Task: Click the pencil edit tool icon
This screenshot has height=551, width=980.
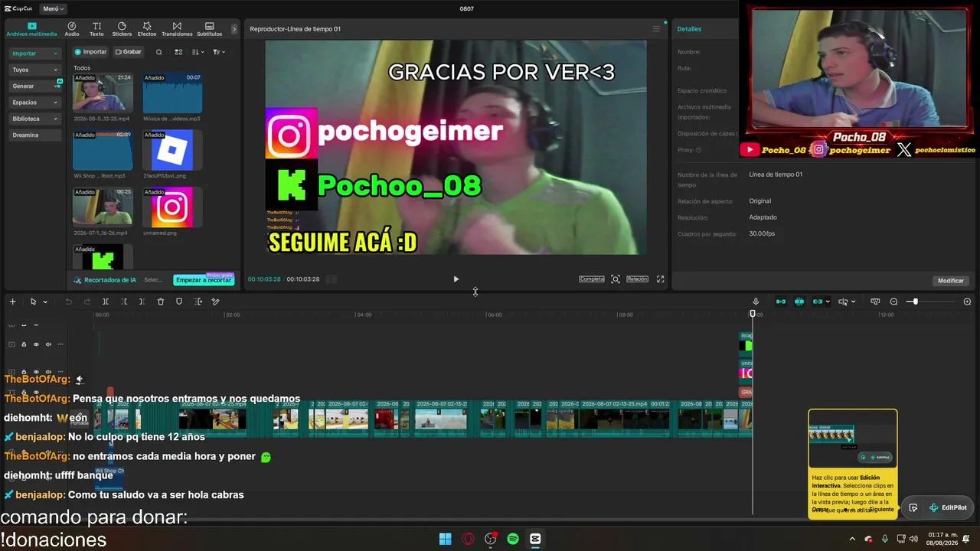Action: tap(216, 302)
